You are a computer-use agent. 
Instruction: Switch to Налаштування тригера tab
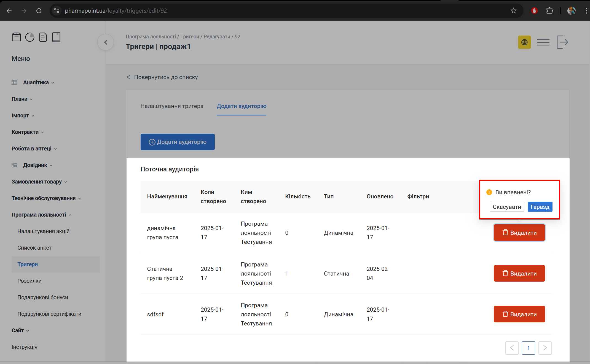click(172, 106)
